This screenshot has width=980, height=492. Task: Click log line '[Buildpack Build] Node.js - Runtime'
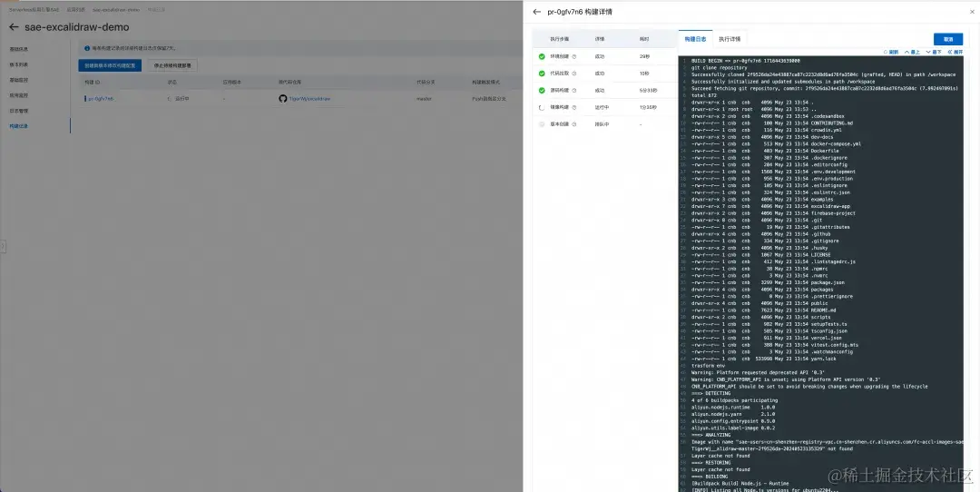tap(740, 483)
